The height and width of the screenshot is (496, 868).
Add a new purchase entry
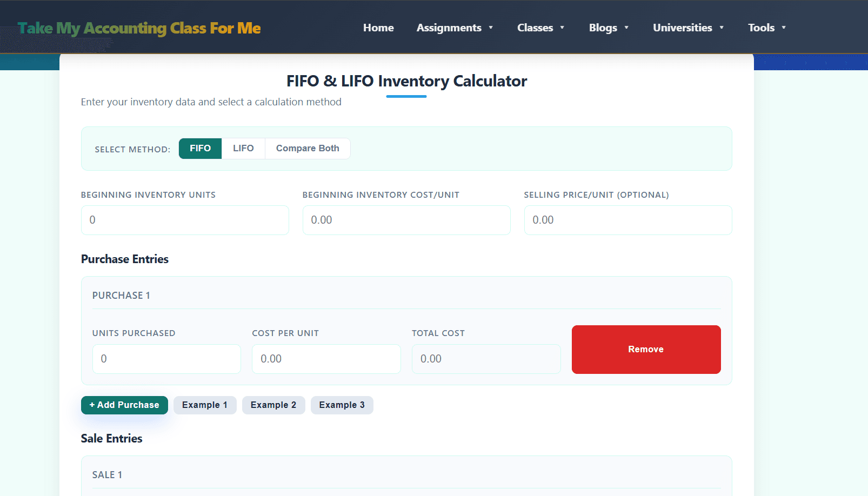pos(124,405)
